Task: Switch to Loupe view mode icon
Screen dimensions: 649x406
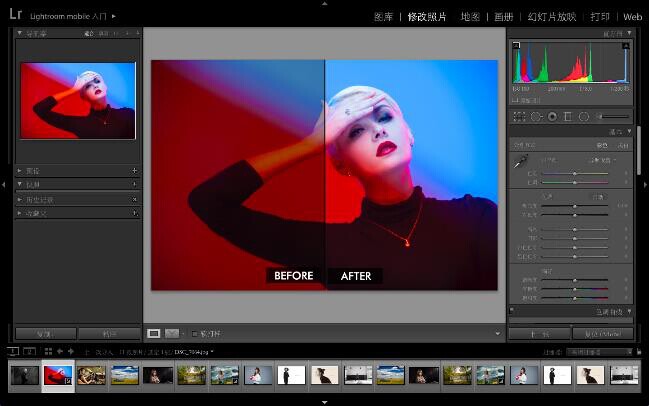Action: pyautogui.click(x=154, y=333)
